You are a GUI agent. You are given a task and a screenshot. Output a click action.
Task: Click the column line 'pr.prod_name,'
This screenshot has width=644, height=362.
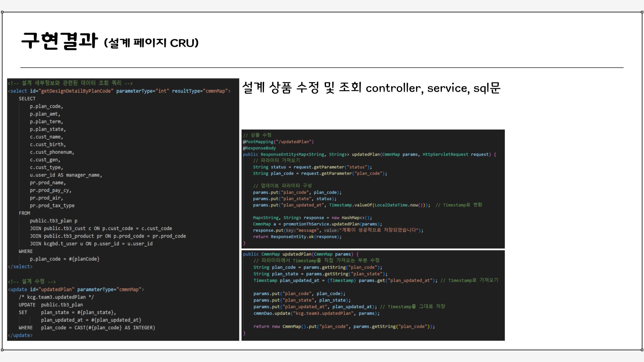coord(48,183)
